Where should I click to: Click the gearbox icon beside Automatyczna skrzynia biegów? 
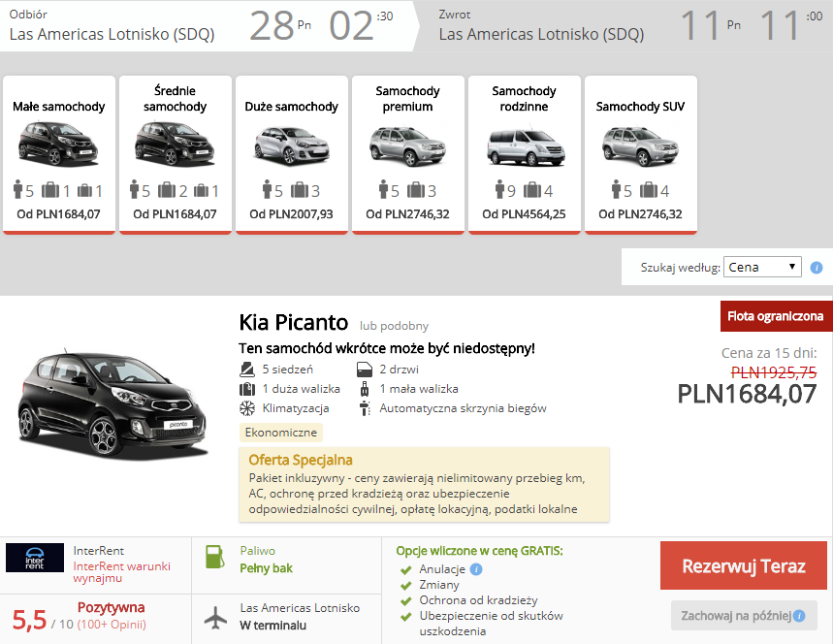pyautogui.click(x=365, y=408)
